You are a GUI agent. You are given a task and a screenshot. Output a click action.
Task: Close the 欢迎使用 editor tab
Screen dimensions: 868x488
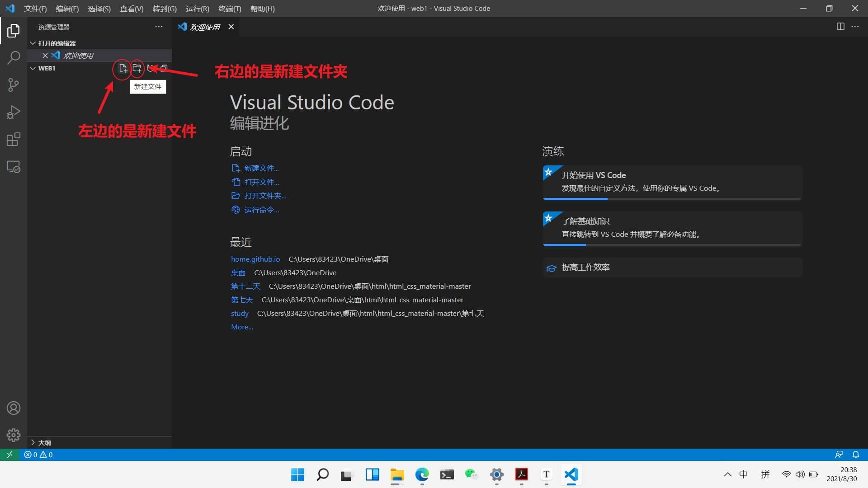231,27
